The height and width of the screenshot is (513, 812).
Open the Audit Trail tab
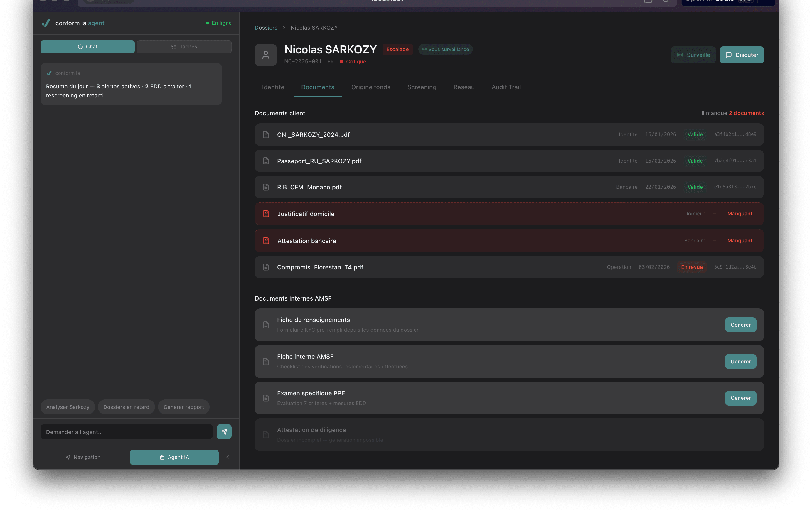coord(506,87)
